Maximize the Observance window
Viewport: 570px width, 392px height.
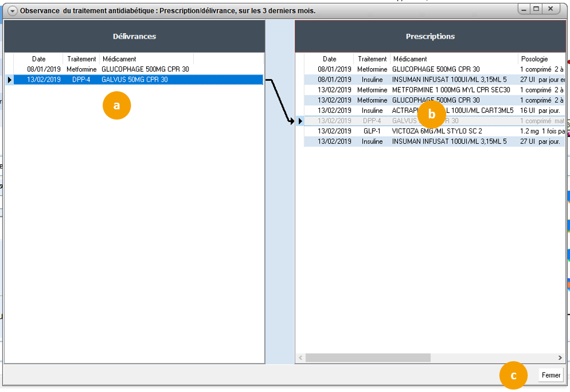click(x=535, y=9)
